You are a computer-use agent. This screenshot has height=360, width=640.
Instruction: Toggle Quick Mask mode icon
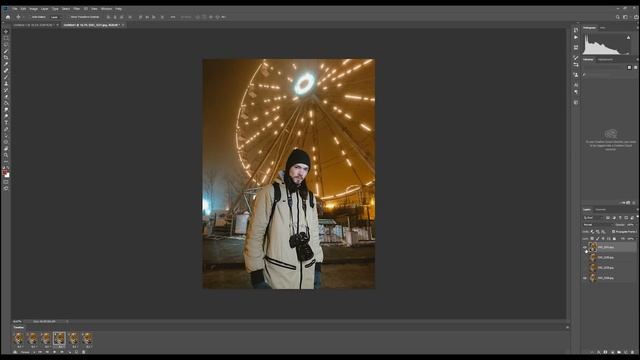point(6,182)
